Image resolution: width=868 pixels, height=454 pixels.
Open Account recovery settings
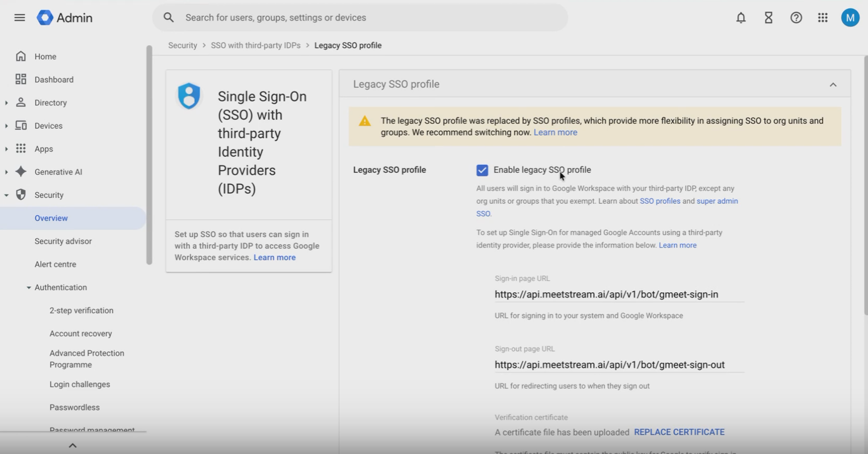click(81, 334)
